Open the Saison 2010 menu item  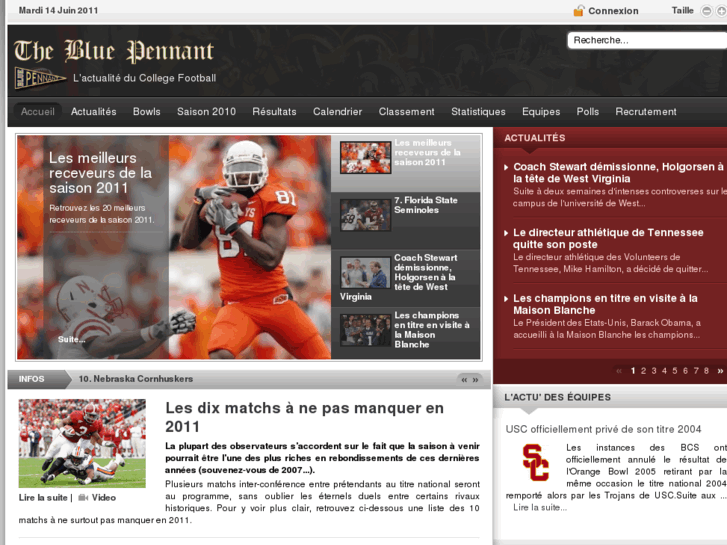coord(206,112)
